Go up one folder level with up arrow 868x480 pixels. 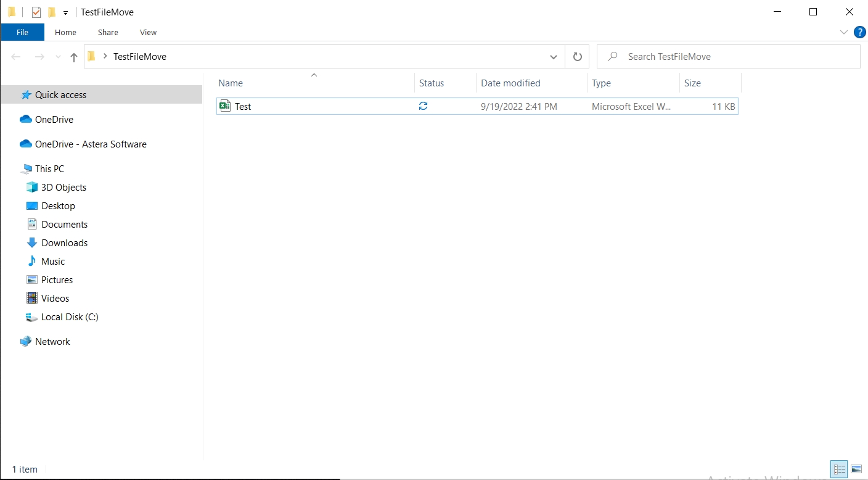[x=74, y=57]
